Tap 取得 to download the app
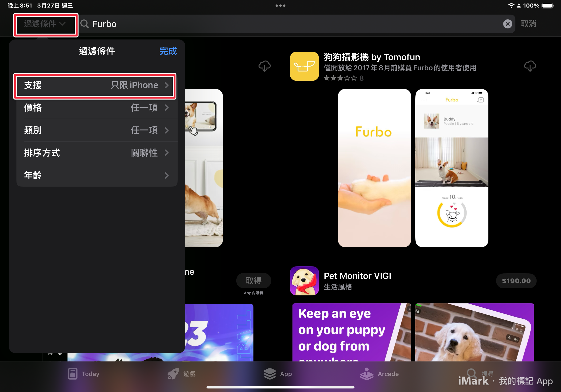561x392 pixels. click(x=254, y=281)
